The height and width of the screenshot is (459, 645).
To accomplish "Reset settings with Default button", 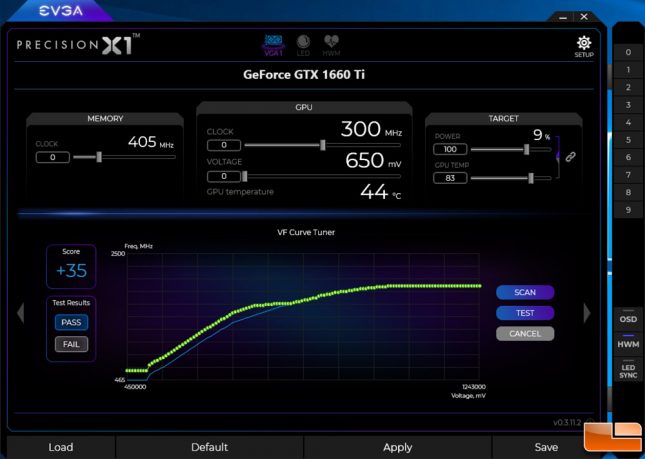I will 209,447.
